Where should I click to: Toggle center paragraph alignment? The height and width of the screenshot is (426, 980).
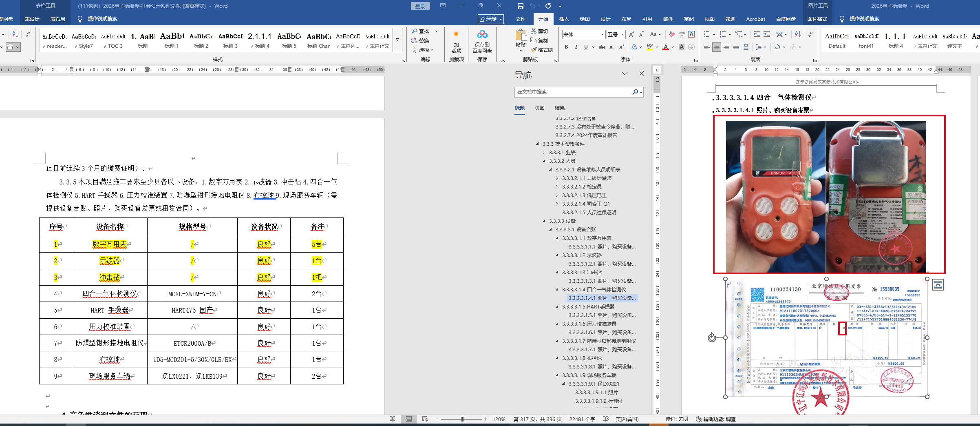coord(716,47)
